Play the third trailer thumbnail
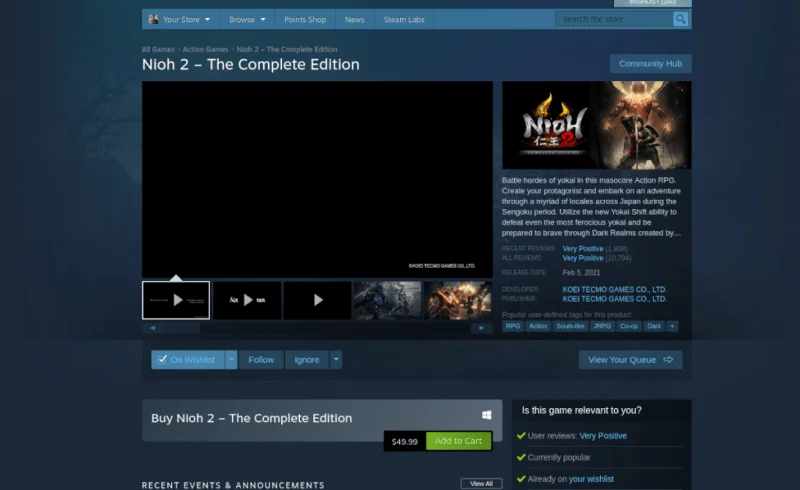Screen dimensions: 800x490 (x=317, y=300)
